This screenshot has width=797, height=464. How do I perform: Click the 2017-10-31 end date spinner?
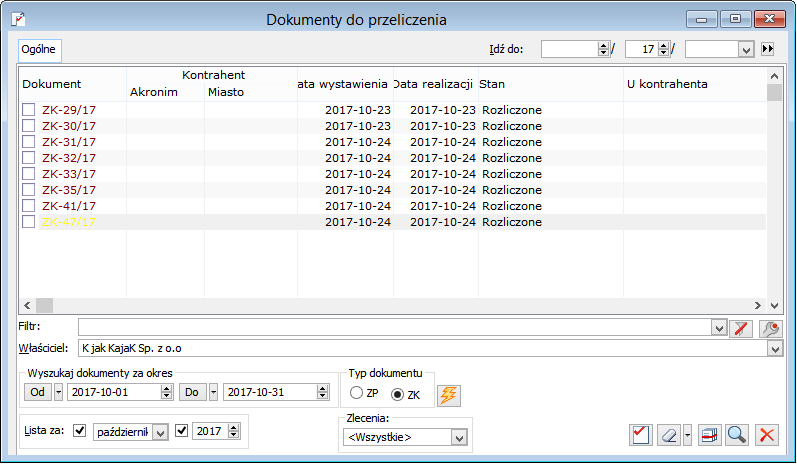click(x=322, y=392)
